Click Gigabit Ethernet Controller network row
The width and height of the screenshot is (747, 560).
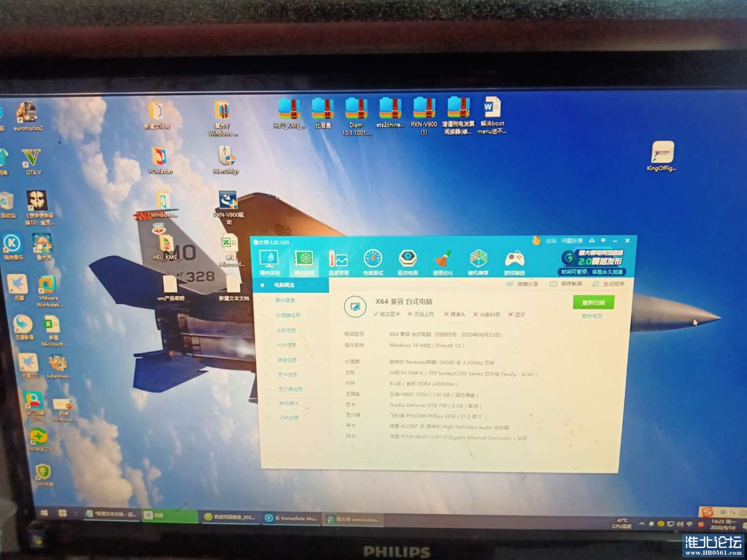click(458, 438)
